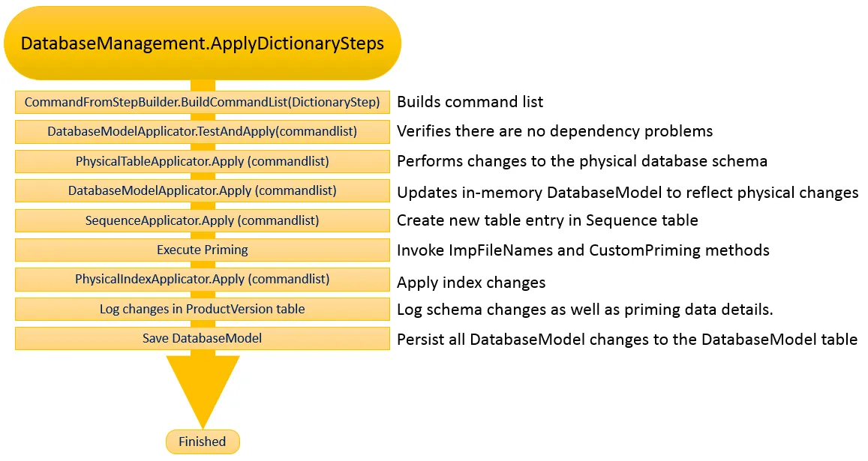Image resolution: width=868 pixels, height=461 pixels.
Task: Click the DatabaseModelApplicator.TestAndApply step box
Action: (x=203, y=131)
